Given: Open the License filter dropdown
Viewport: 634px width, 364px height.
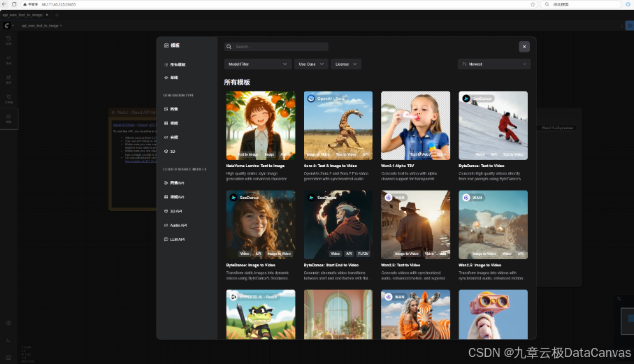Looking at the screenshot, I should click(x=346, y=64).
